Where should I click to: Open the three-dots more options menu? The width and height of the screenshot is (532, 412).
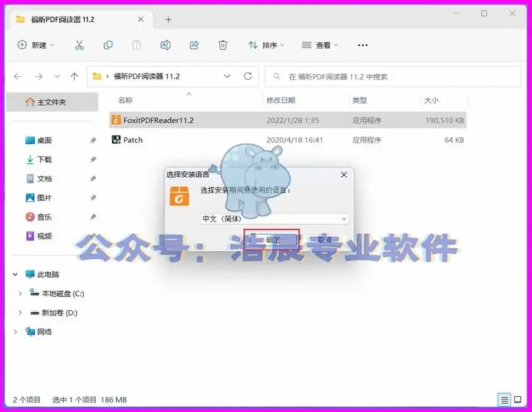[x=363, y=45]
